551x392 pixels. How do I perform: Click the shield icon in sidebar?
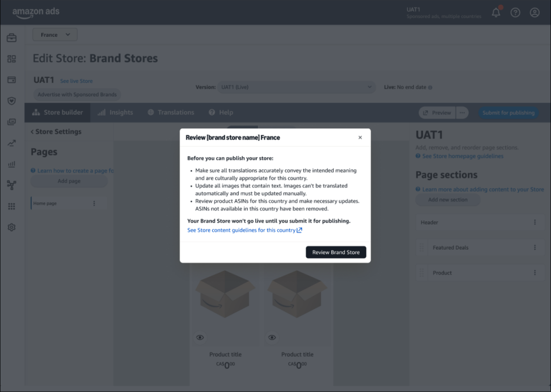11,101
